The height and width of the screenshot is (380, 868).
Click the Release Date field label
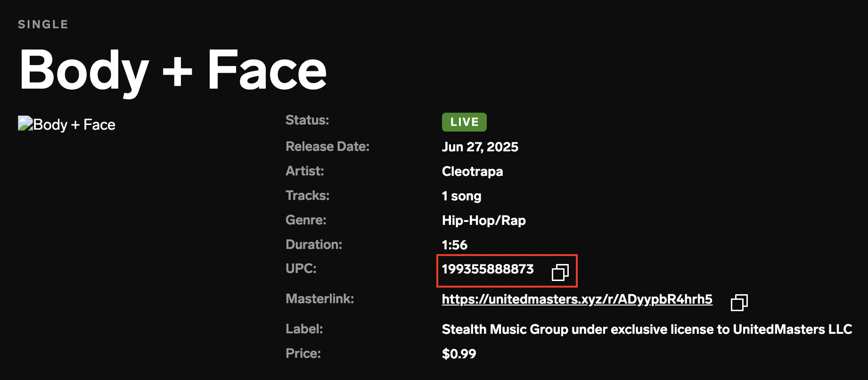click(x=328, y=147)
